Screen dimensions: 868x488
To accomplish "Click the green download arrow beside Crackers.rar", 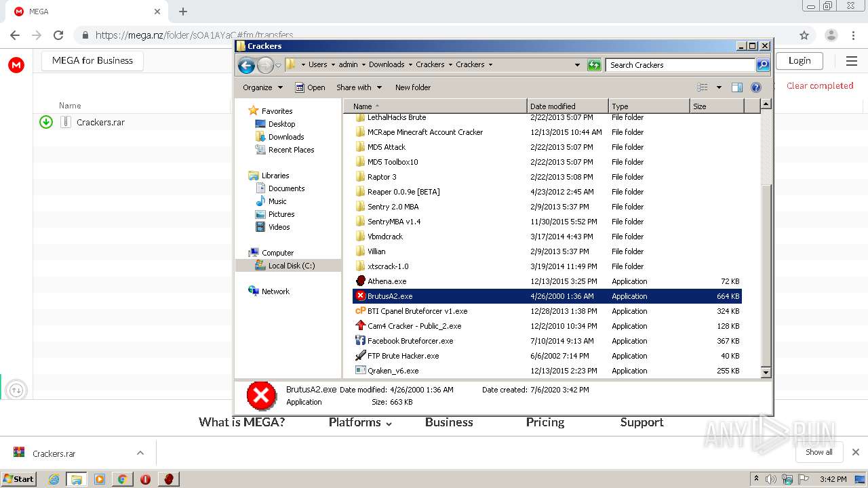I will [46, 122].
